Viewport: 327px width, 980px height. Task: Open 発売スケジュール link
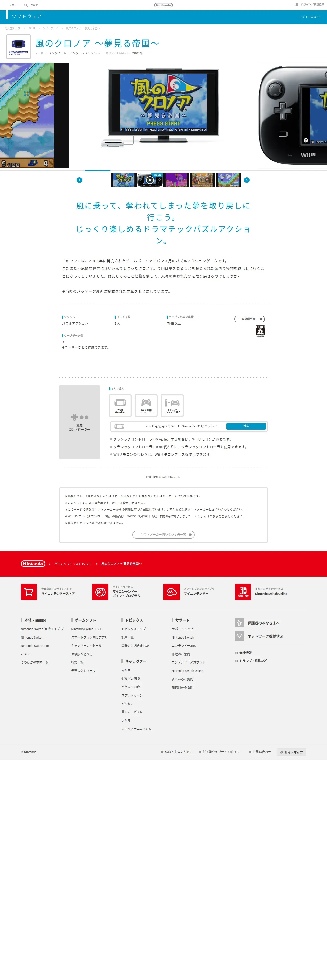pyautogui.click(x=83, y=671)
